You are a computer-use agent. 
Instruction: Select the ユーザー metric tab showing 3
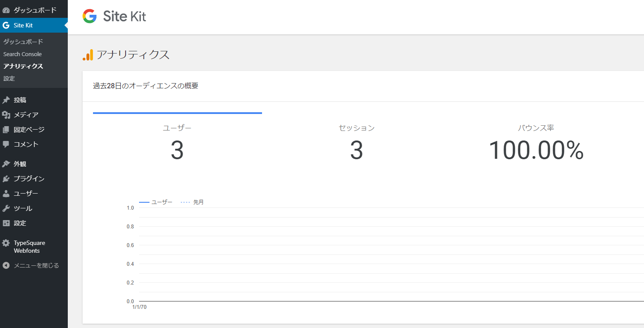(177, 144)
